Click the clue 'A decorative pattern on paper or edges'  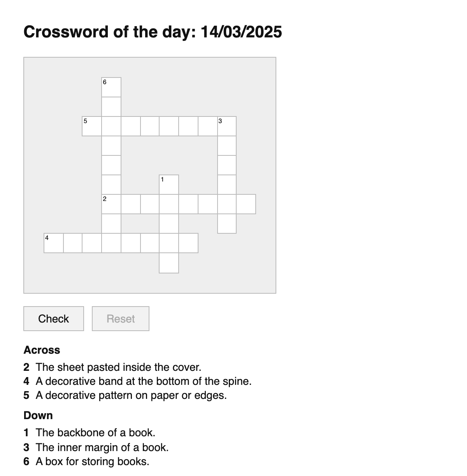tap(131, 395)
